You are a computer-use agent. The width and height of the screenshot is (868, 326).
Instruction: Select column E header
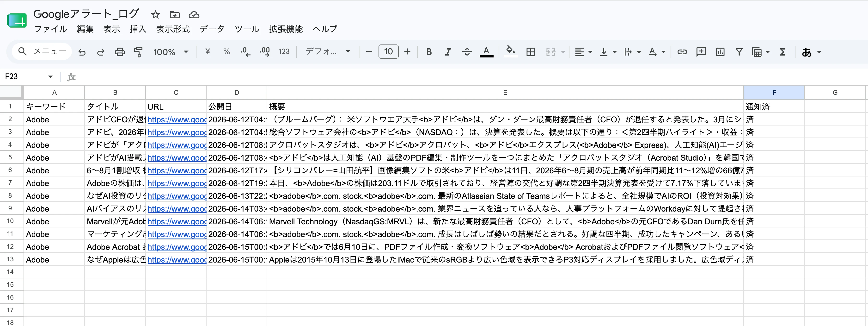[505, 92]
